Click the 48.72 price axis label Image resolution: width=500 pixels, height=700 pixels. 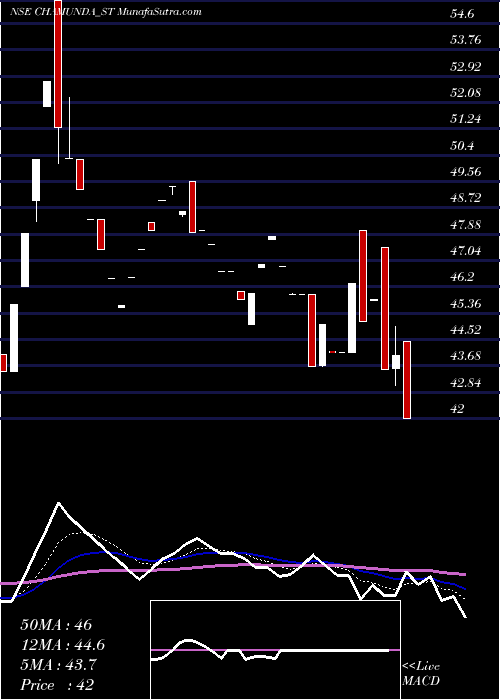coord(466,198)
